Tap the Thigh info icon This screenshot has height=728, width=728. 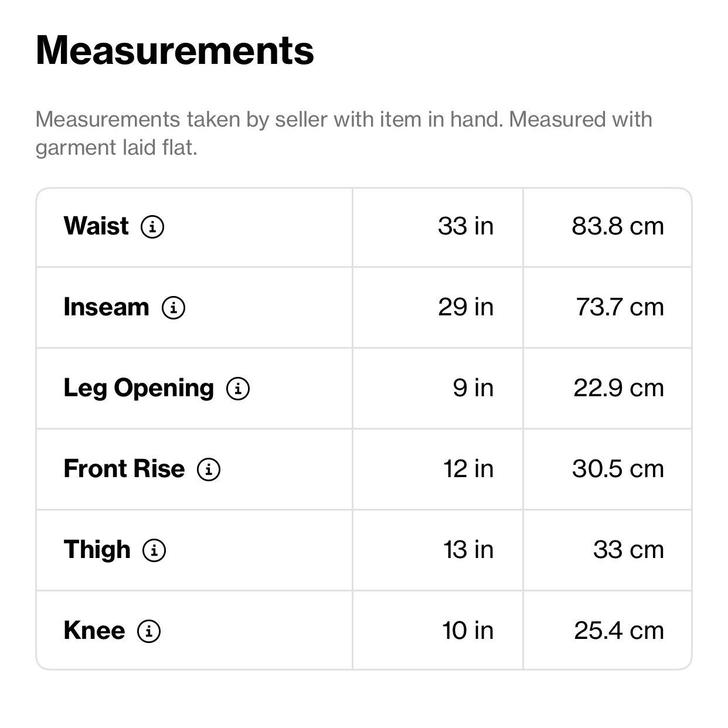pos(155,550)
